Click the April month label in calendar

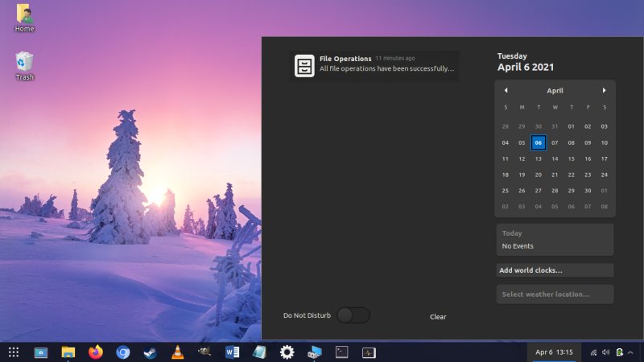point(555,91)
